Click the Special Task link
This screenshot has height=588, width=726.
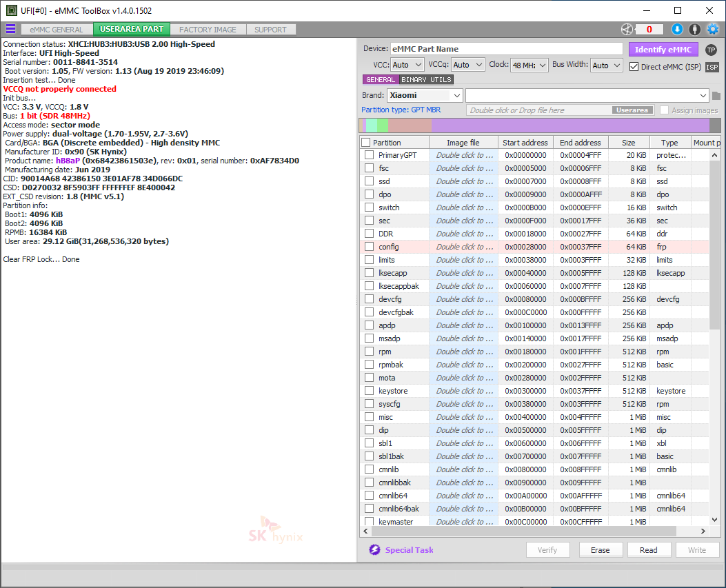click(x=410, y=550)
